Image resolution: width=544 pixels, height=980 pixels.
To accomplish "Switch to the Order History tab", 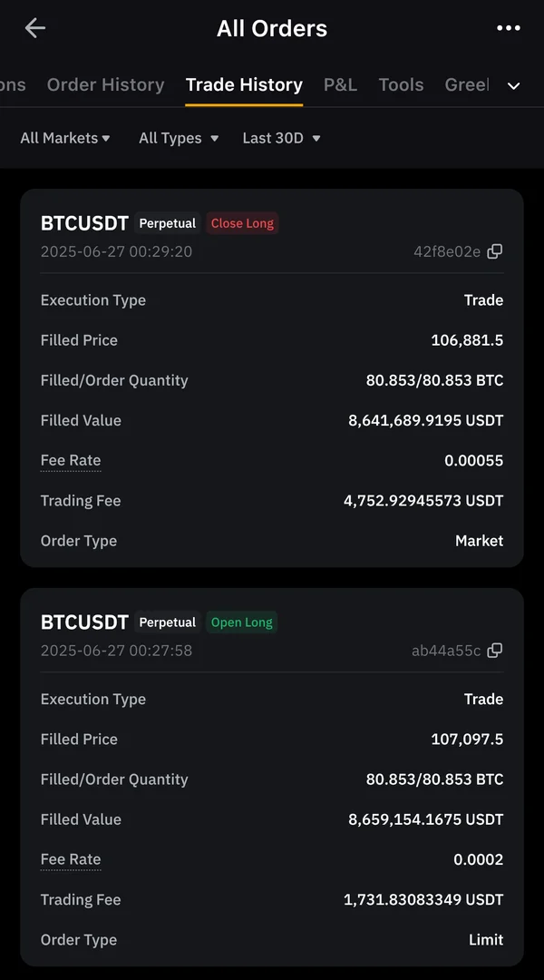I will pyautogui.click(x=105, y=84).
